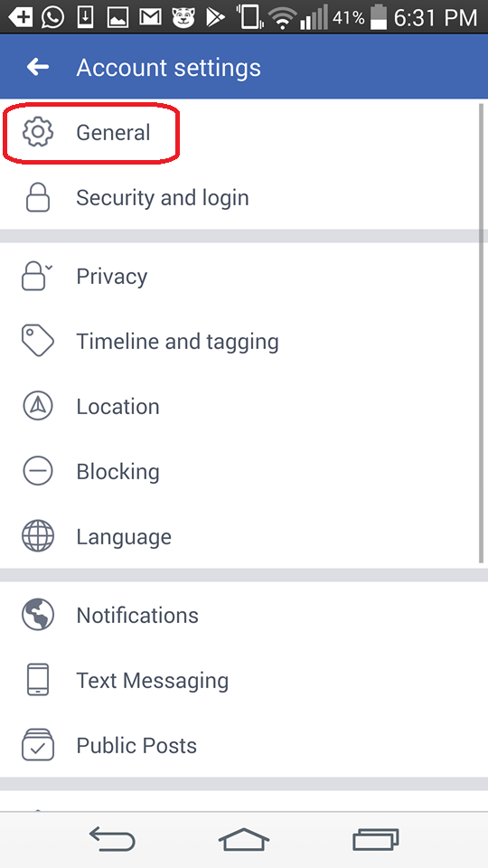
Task: Tap the Security and login padlock icon
Action: (x=38, y=198)
